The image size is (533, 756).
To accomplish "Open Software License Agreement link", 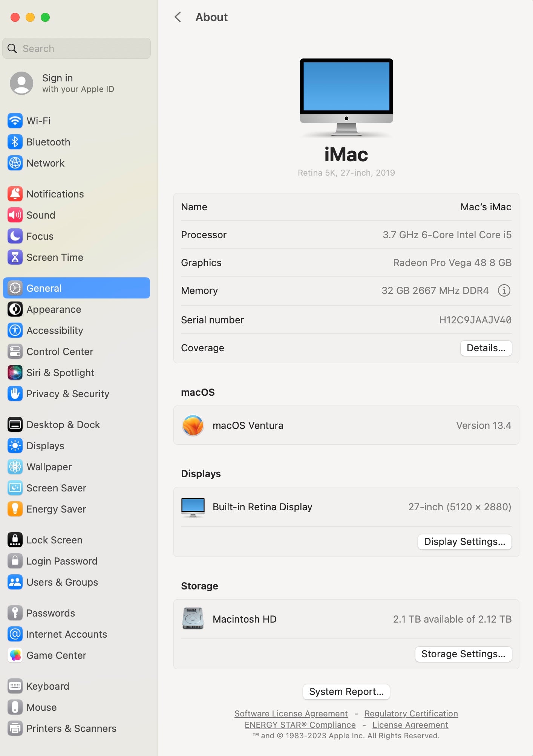I will (291, 713).
